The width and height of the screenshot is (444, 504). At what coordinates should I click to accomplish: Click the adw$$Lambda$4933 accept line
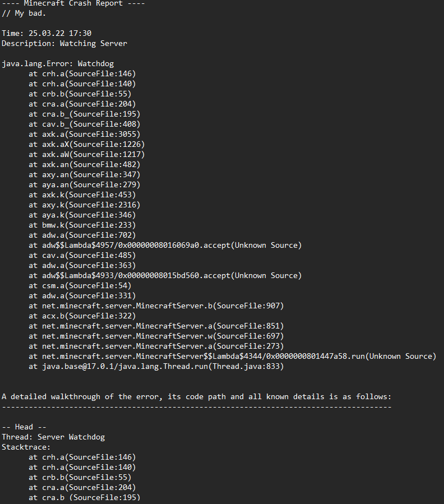click(x=165, y=276)
